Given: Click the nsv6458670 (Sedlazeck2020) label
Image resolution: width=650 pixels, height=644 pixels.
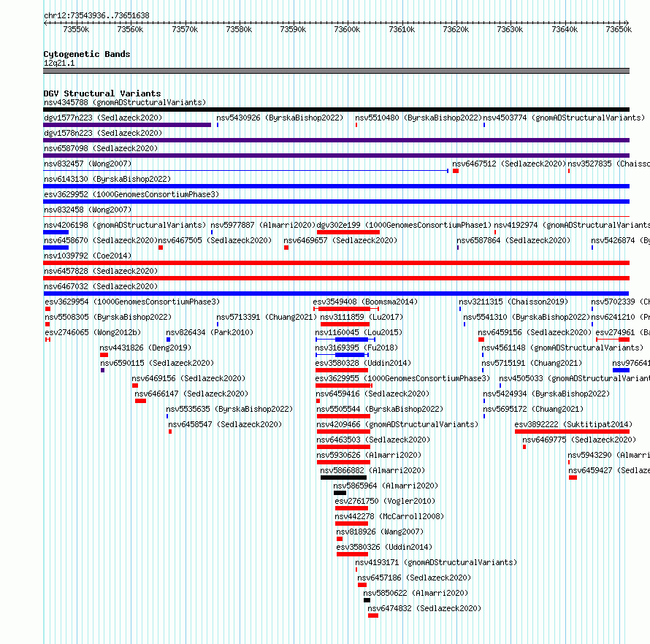Looking at the screenshot, I should [101, 240].
